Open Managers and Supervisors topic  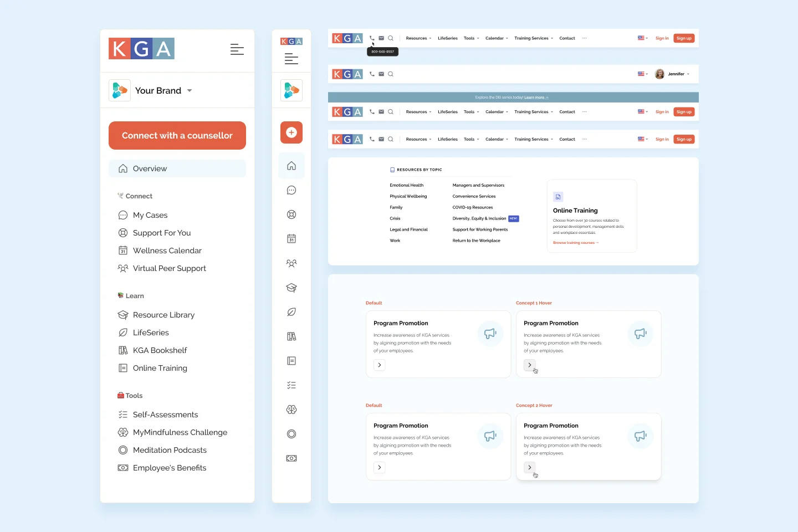point(478,185)
